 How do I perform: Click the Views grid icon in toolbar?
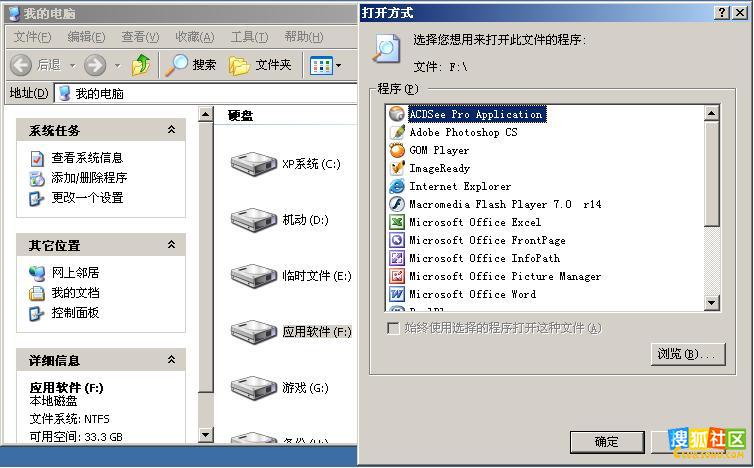[x=321, y=65]
